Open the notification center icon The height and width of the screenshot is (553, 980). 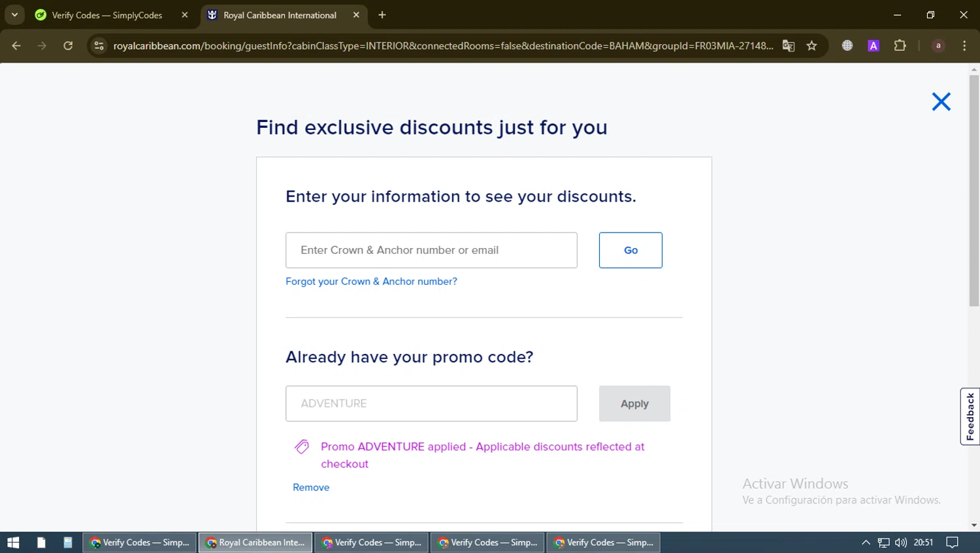tap(953, 543)
